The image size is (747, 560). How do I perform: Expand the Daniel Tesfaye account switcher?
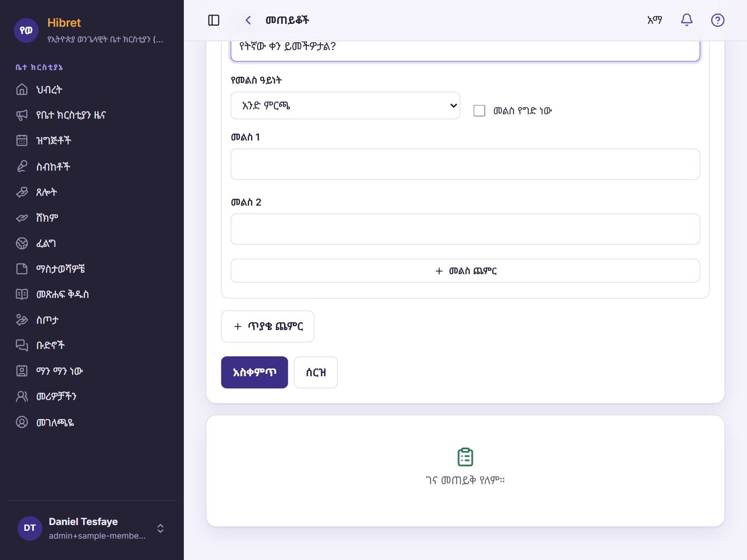[x=160, y=528]
